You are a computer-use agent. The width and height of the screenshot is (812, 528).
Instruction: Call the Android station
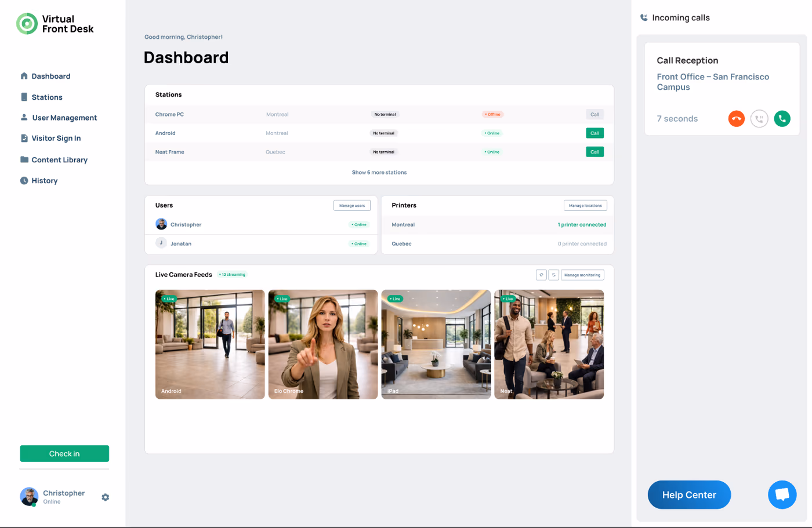594,133
